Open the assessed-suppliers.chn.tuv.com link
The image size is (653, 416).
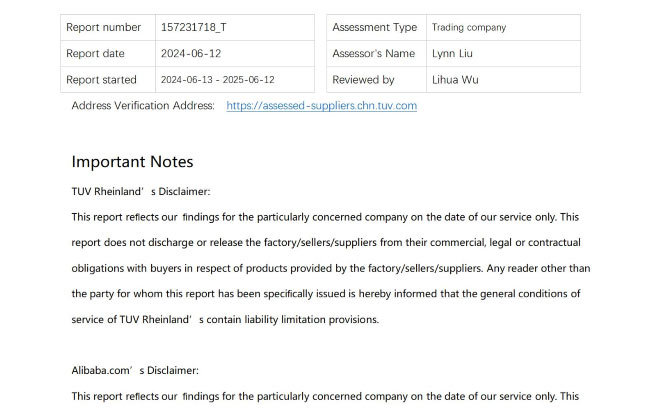click(x=322, y=106)
